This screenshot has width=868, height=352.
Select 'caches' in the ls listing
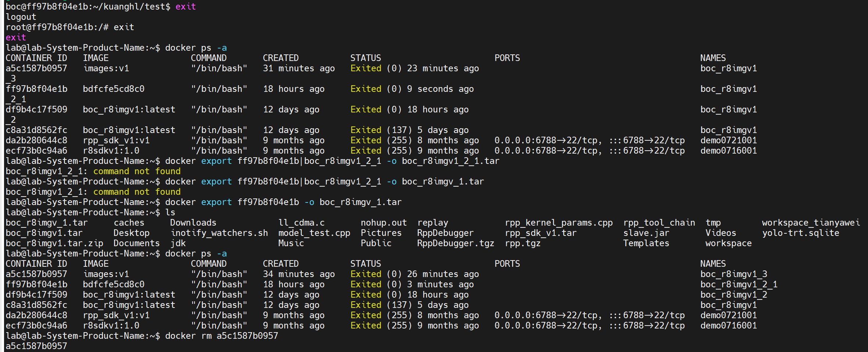(129, 223)
